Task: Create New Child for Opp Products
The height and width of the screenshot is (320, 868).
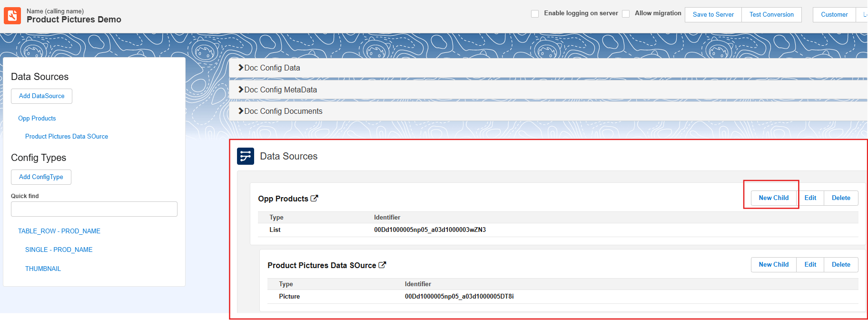Action: (x=773, y=198)
